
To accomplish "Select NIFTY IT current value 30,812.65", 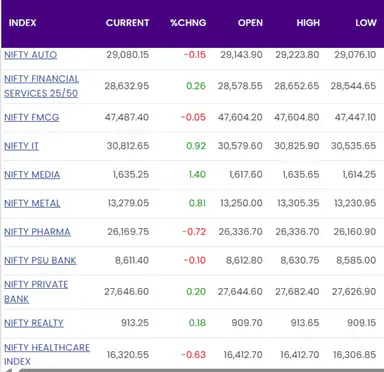I will (x=128, y=146).
